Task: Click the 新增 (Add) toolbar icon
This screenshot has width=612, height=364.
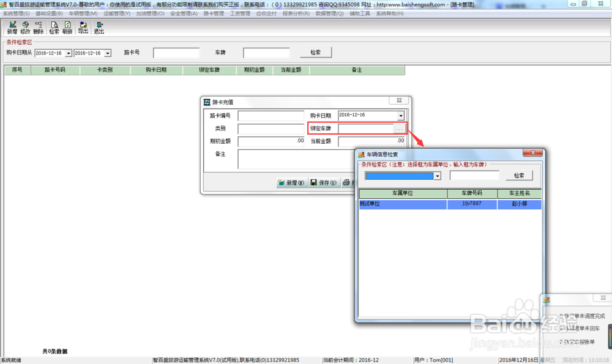Action: (12, 28)
